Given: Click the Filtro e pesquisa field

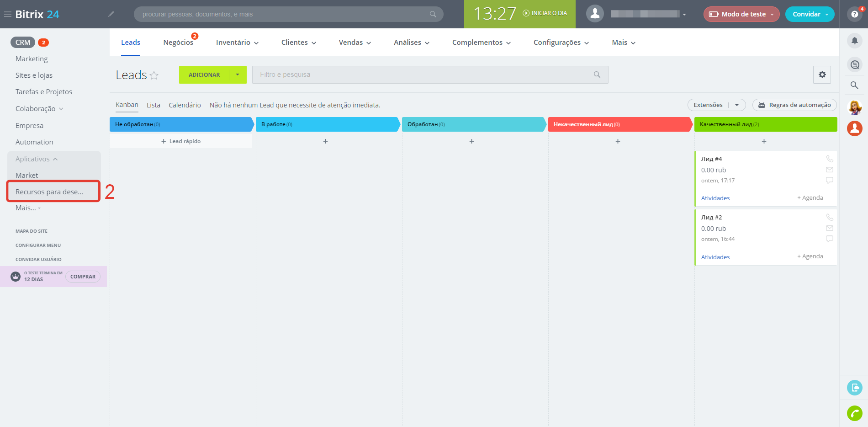Looking at the screenshot, I should pos(425,75).
